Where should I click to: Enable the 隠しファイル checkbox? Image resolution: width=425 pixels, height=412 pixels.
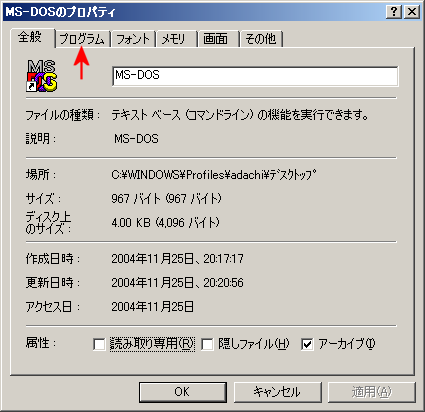coord(207,344)
